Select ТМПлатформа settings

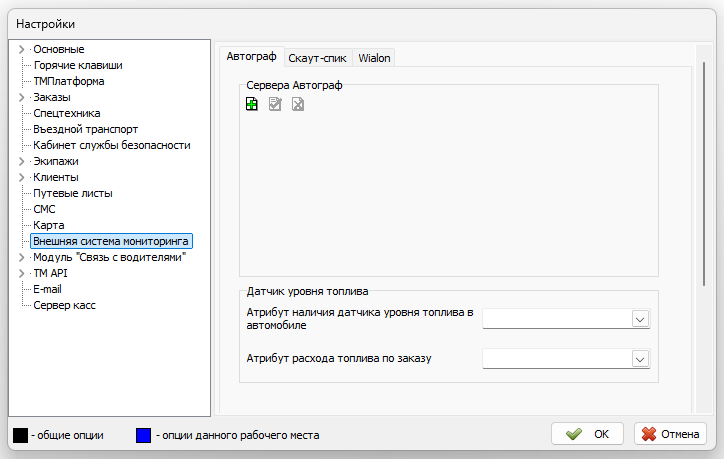69,81
